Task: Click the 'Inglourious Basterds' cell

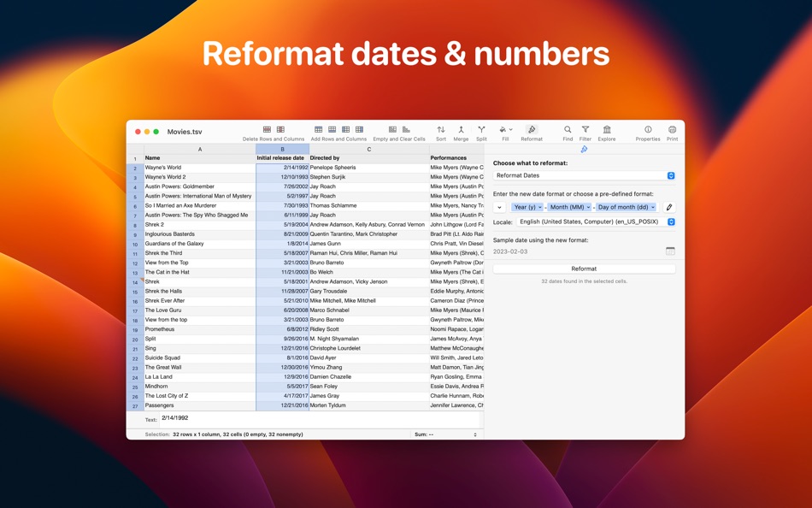Action: tap(200, 234)
